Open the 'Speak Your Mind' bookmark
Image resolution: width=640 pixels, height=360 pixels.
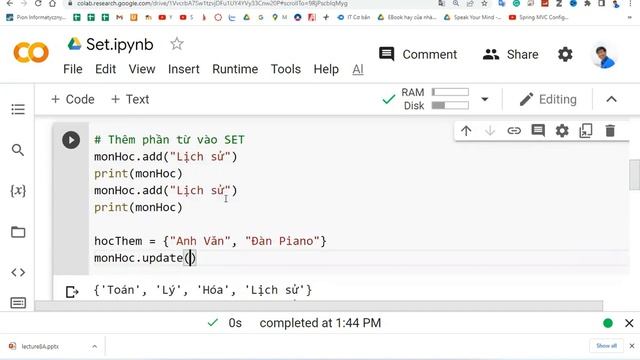[x=473, y=17]
